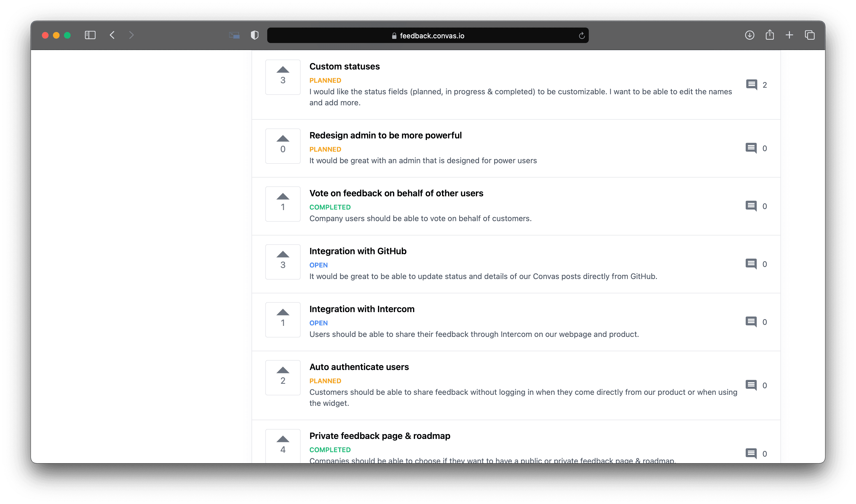Image resolution: width=856 pixels, height=504 pixels.
Task: Open a new Safari tab
Action: pos(789,35)
